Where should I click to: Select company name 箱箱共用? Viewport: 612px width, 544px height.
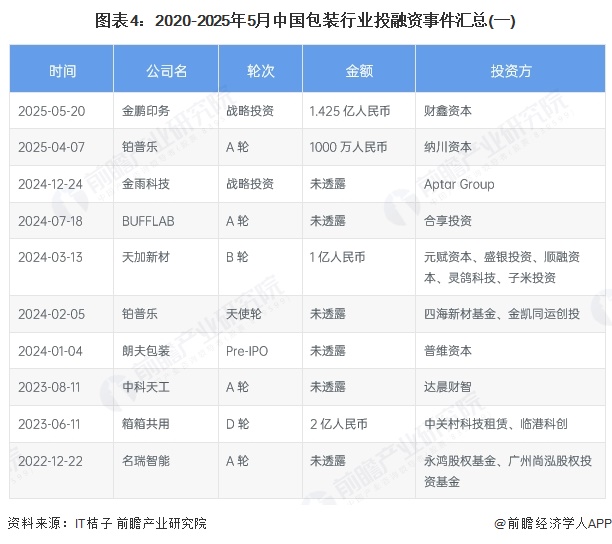[146, 424]
